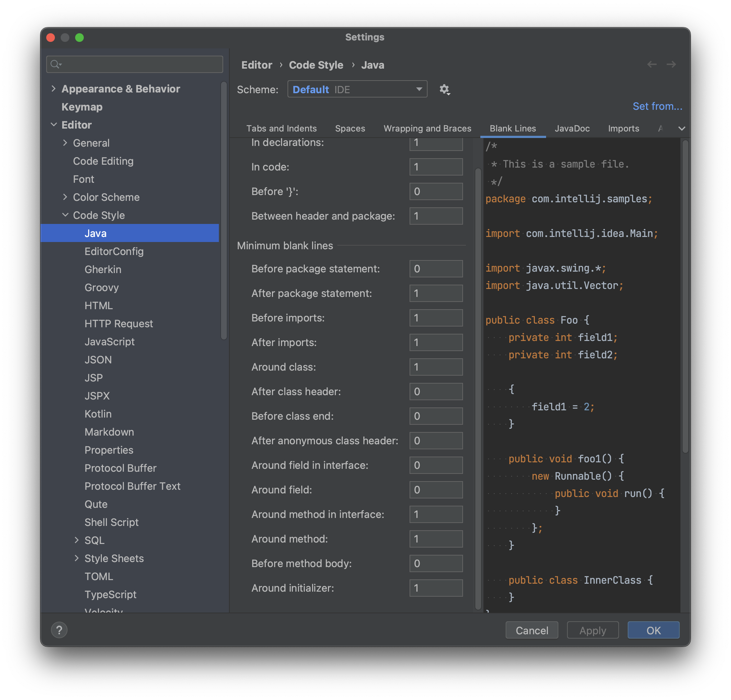Image resolution: width=731 pixels, height=700 pixels.
Task: Click the Set from... link
Action: (657, 107)
